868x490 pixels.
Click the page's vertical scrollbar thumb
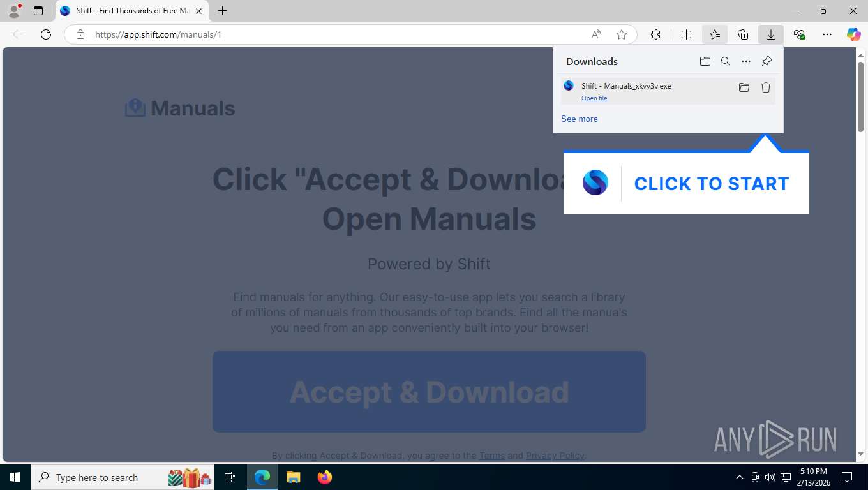(x=860, y=96)
